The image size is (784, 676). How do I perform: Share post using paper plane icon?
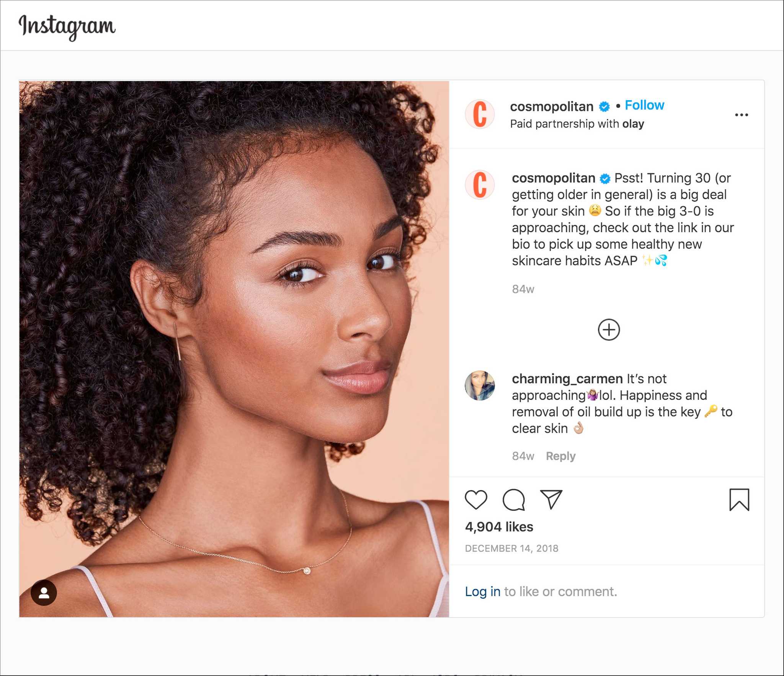pos(551,499)
